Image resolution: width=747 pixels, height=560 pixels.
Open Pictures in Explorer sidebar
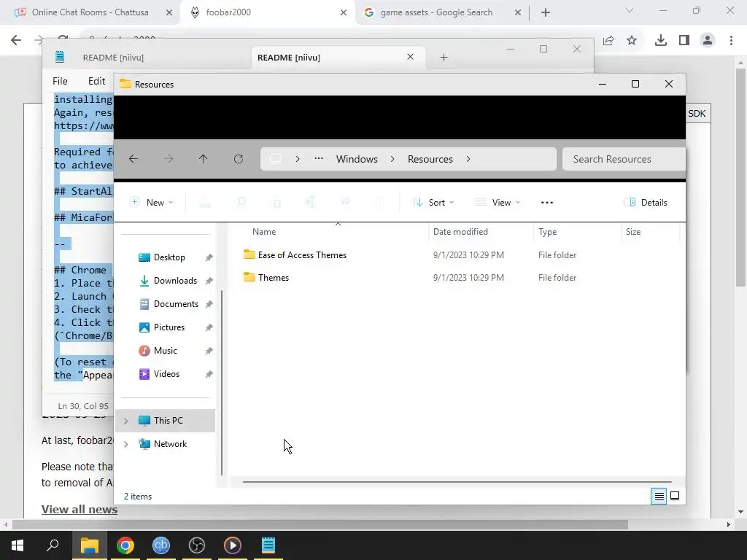(169, 327)
